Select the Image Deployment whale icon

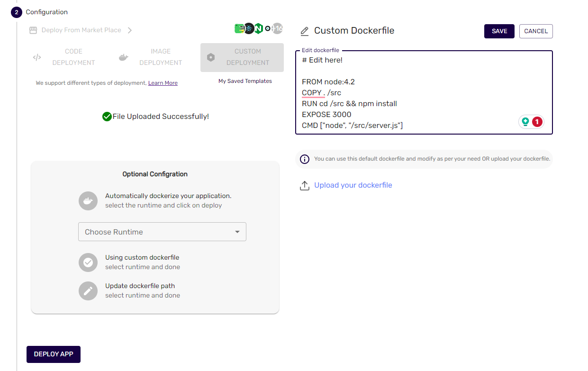(123, 57)
